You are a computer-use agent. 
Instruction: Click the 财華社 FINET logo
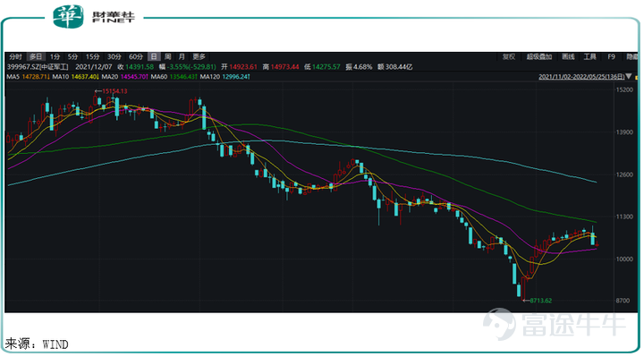click(94, 16)
